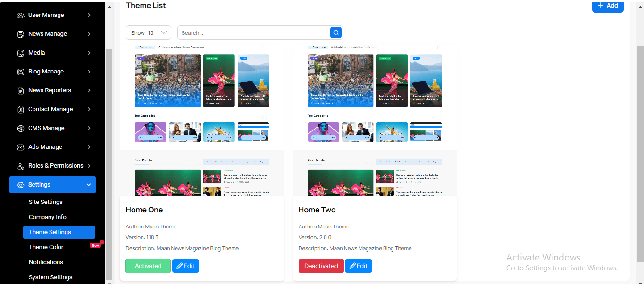The image size is (644, 284).
Task: Expand the Contact Manage submenu arrow
Action: click(x=89, y=109)
